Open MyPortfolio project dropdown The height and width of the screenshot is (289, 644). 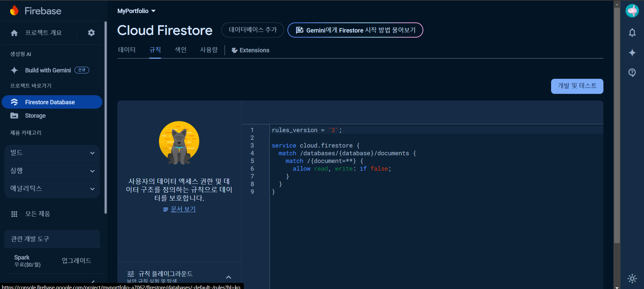point(137,11)
